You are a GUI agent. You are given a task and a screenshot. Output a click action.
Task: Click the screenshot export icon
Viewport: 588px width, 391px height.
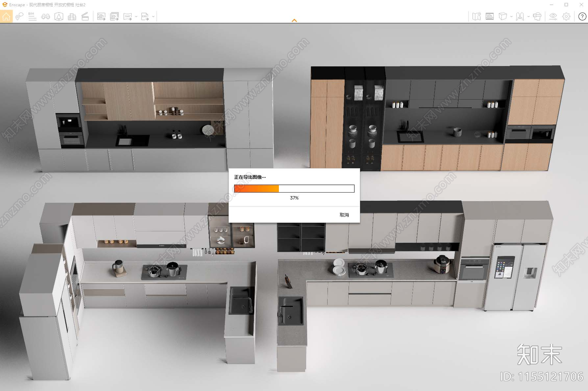(101, 17)
